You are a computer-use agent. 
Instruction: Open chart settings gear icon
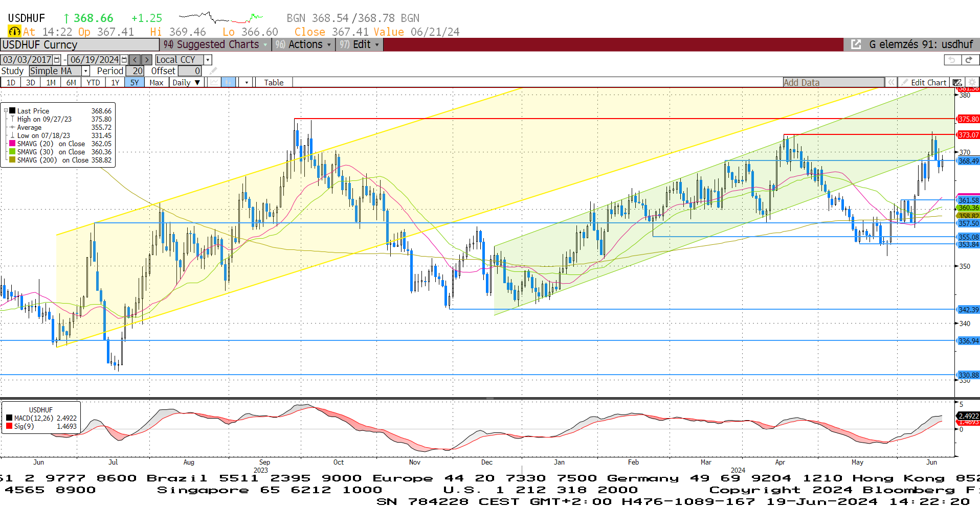click(972, 82)
